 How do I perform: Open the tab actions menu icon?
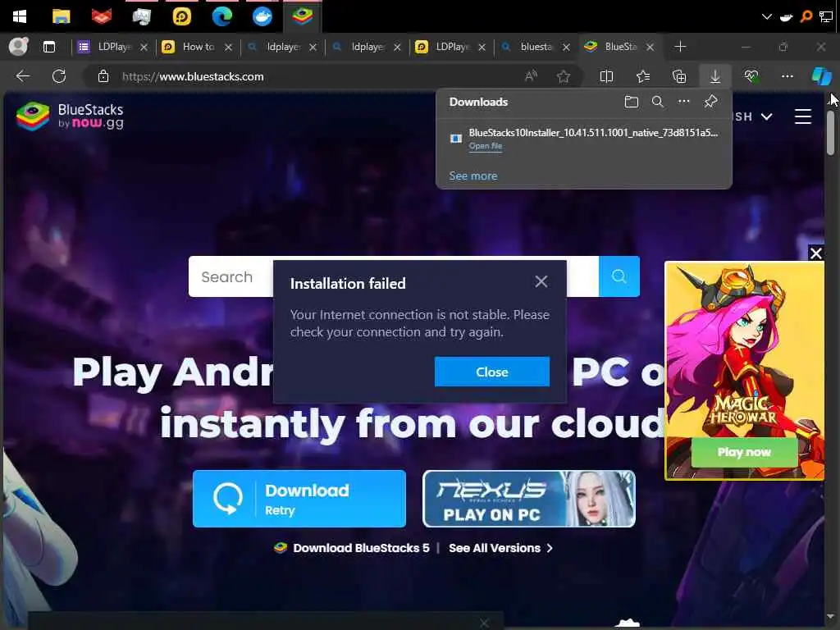click(49, 47)
